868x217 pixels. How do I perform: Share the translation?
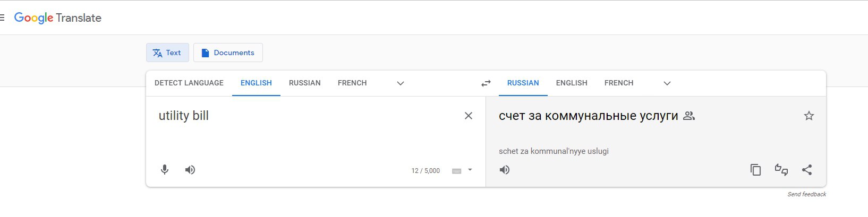pos(807,170)
